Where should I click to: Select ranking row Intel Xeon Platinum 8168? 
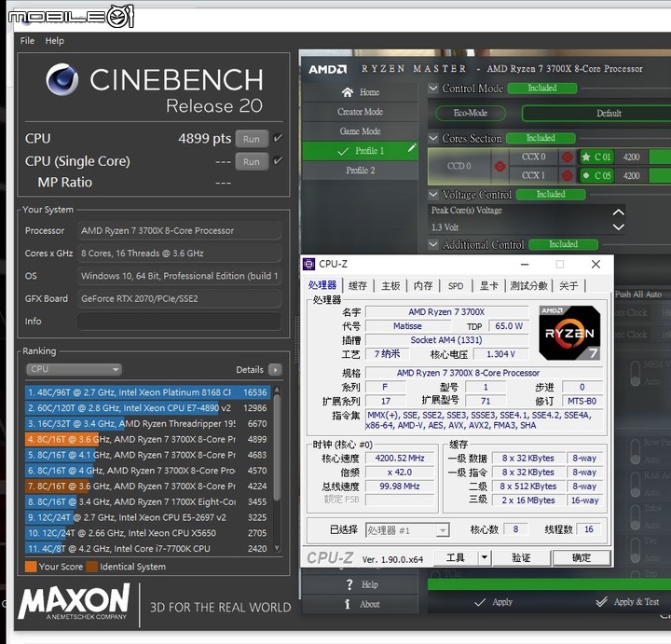147,392
